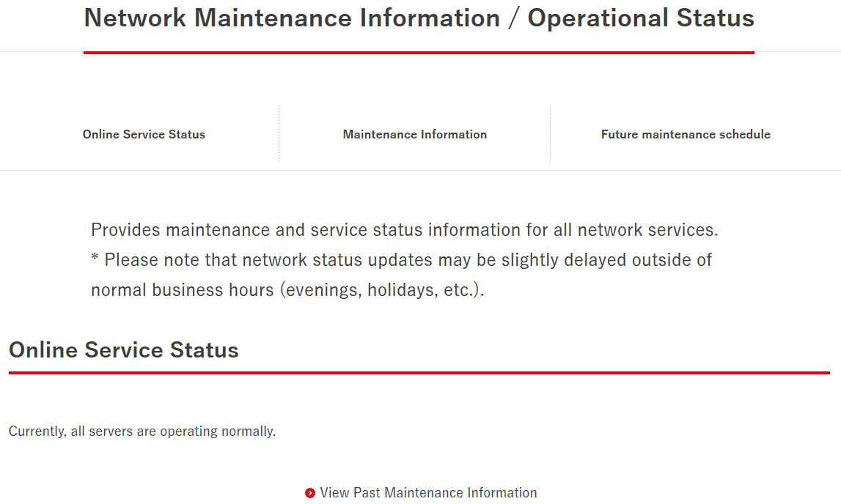Click "(evenings, holidays, etc.)" in the note
The width and height of the screenshot is (841, 504).
coord(382,290)
